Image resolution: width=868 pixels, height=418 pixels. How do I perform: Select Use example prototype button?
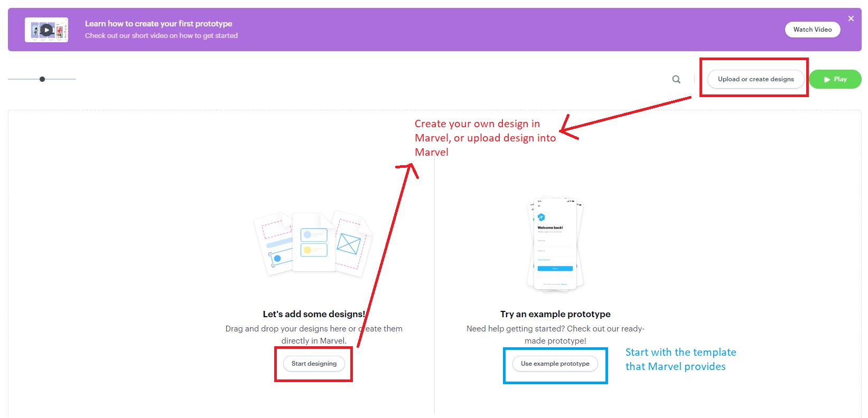555,364
